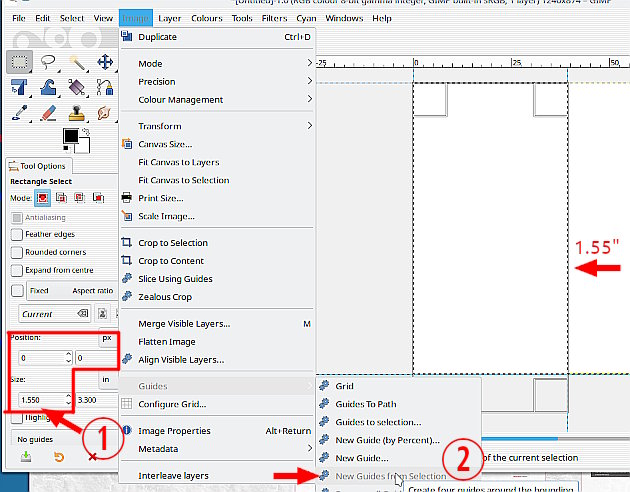The width and height of the screenshot is (630, 492).
Task: Click the blue transform tool left of Warp
Action: point(19,88)
